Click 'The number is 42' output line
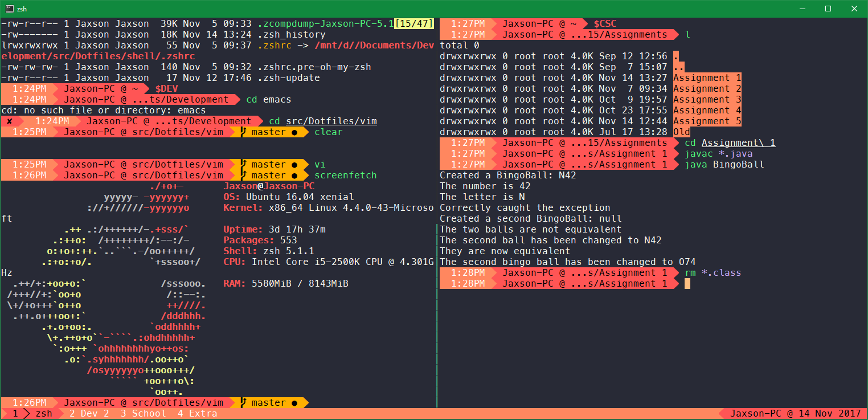868x420 pixels. tap(485, 186)
